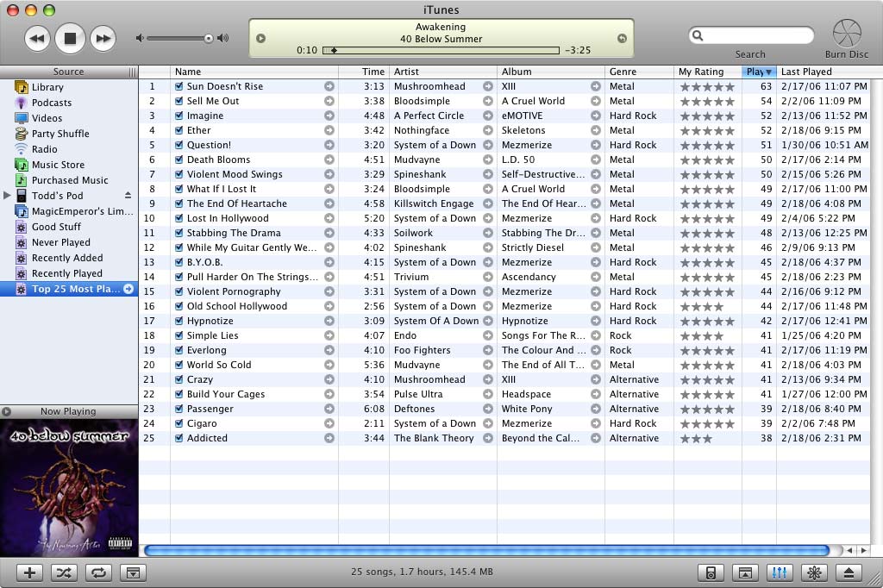
Task: Collapse the Now Playing artwork pane triangle
Action: (x=6, y=411)
